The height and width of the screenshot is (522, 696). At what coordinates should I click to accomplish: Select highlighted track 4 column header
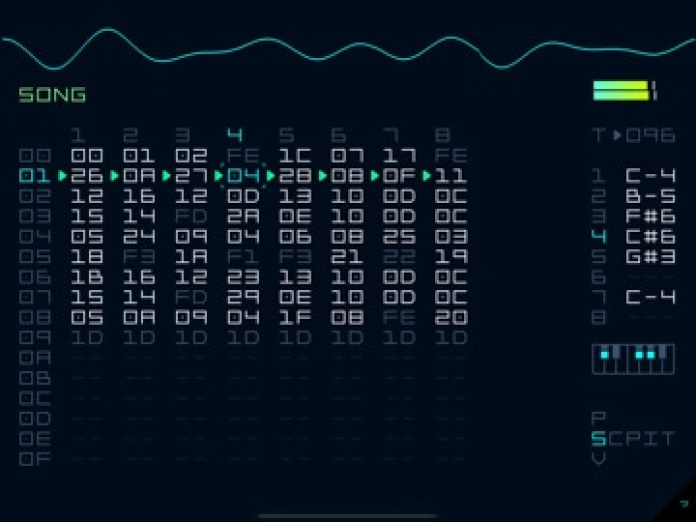(x=235, y=135)
